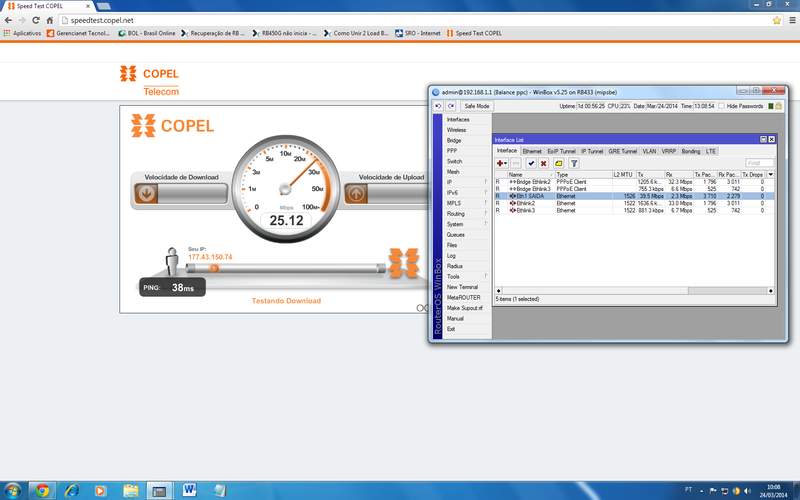Click the Remove (minus) interface button
The height and width of the screenshot is (500, 800).
[x=516, y=163]
